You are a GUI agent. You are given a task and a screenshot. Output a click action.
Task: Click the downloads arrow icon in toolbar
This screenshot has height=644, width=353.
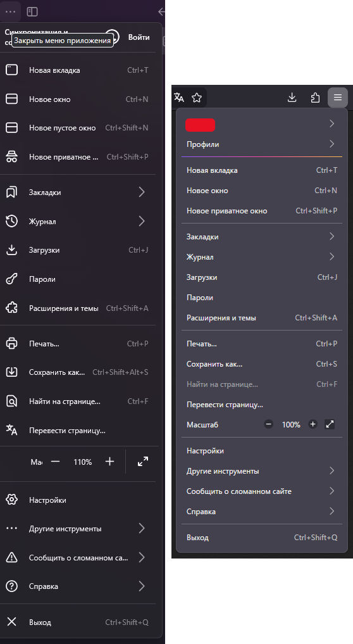pos(292,98)
